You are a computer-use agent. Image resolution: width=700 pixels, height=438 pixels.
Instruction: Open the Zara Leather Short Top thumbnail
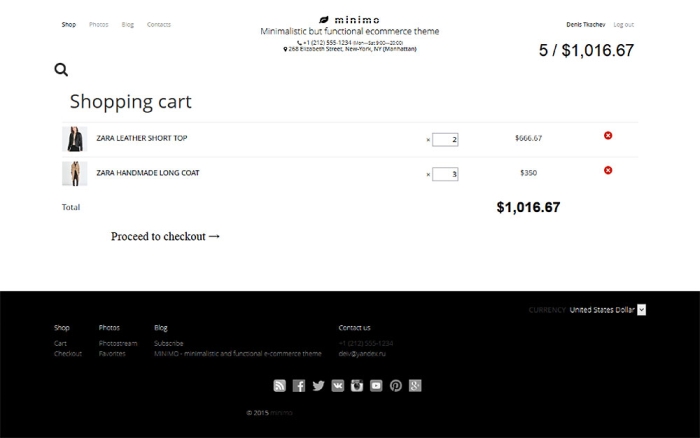74,139
